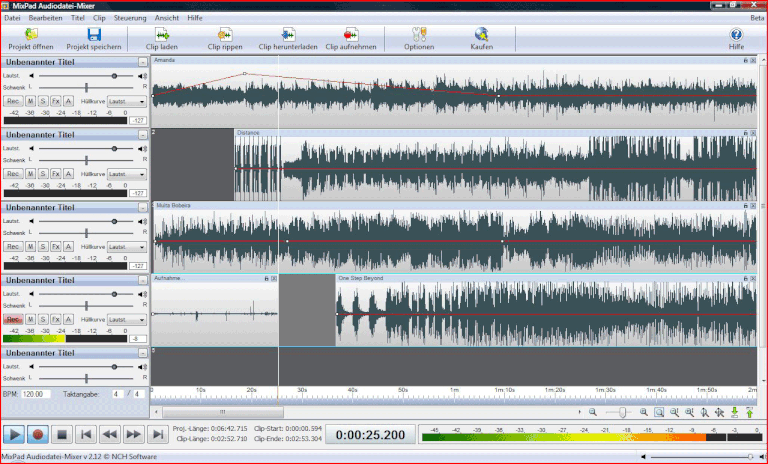Choose Clip herunterladen in toolbar
This screenshot has height=464, width=768.
[x=288, y=39]
